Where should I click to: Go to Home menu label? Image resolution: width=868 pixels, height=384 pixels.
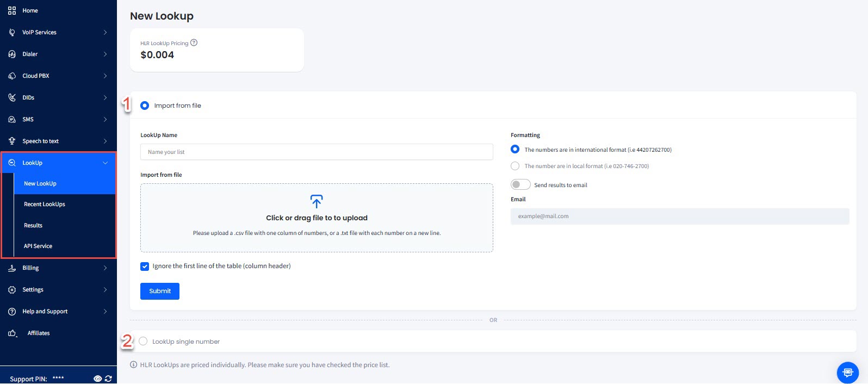click(x=30, y=10)
